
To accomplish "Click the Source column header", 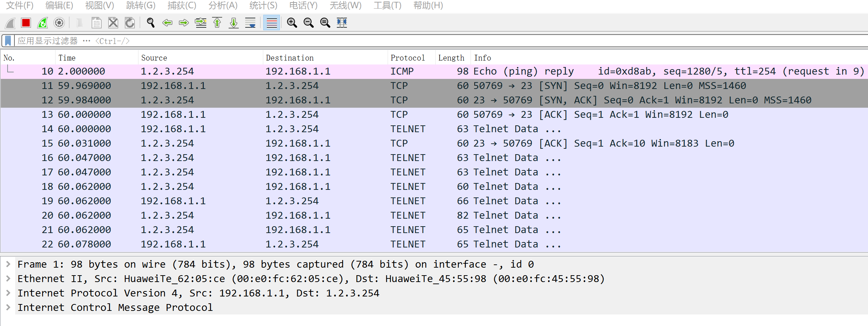I will tap(154, 58).
